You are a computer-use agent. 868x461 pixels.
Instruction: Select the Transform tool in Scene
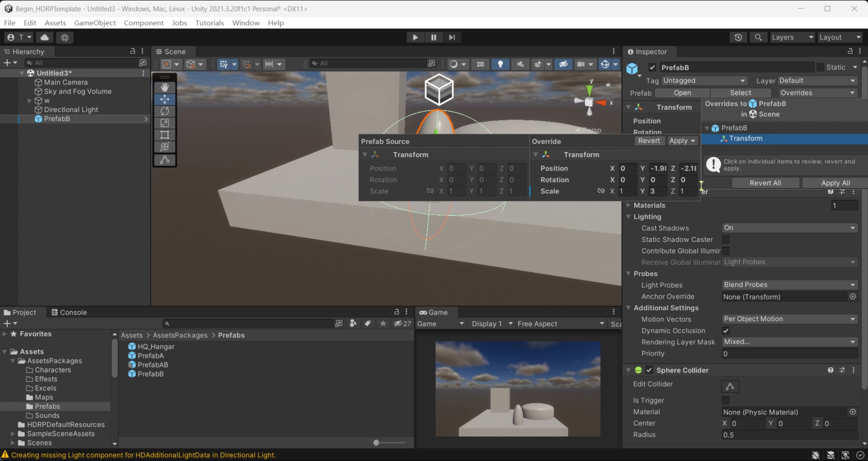click(x=165, y=147)
